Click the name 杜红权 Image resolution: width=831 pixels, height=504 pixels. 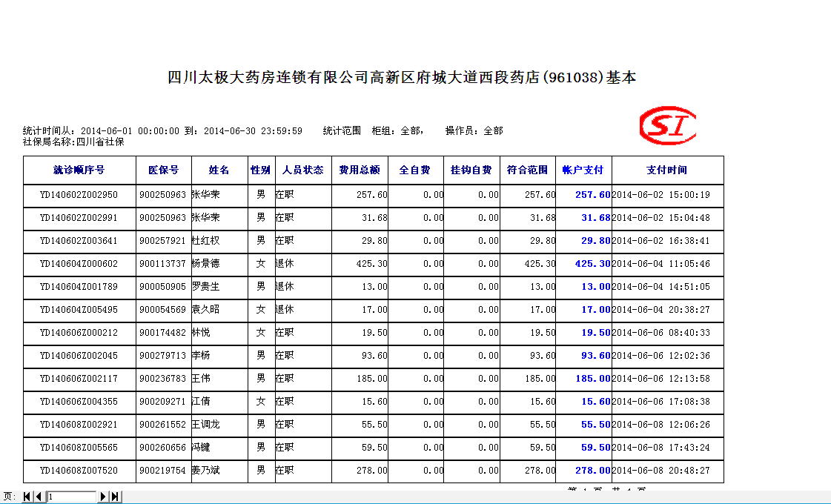click(205, 241)
